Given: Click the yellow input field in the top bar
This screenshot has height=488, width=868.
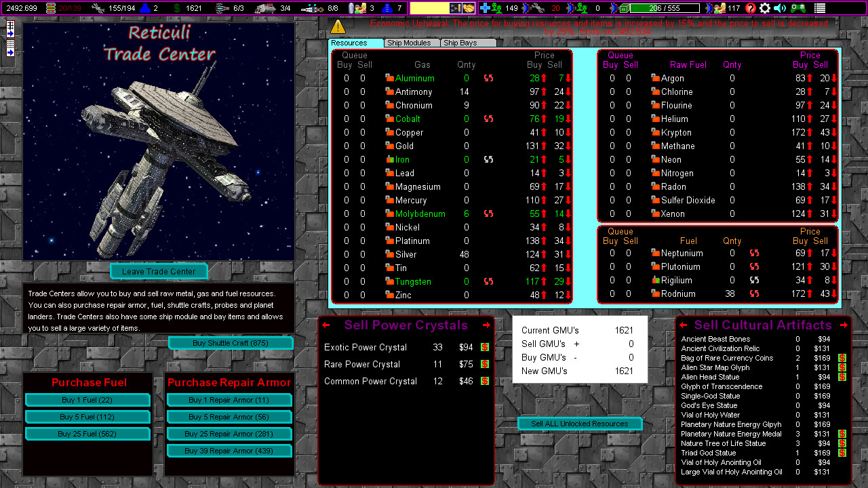Looking at the screenshot, I should click(429, 9).
